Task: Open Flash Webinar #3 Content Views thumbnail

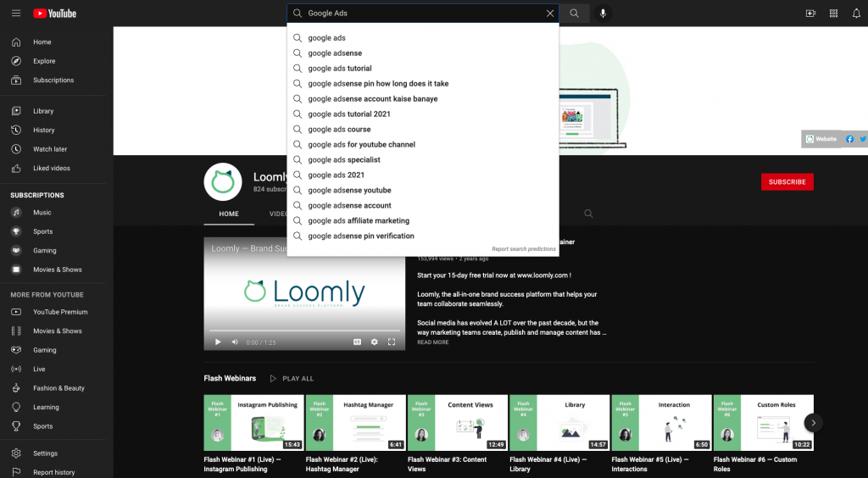Action: click(x=457, y=422)
